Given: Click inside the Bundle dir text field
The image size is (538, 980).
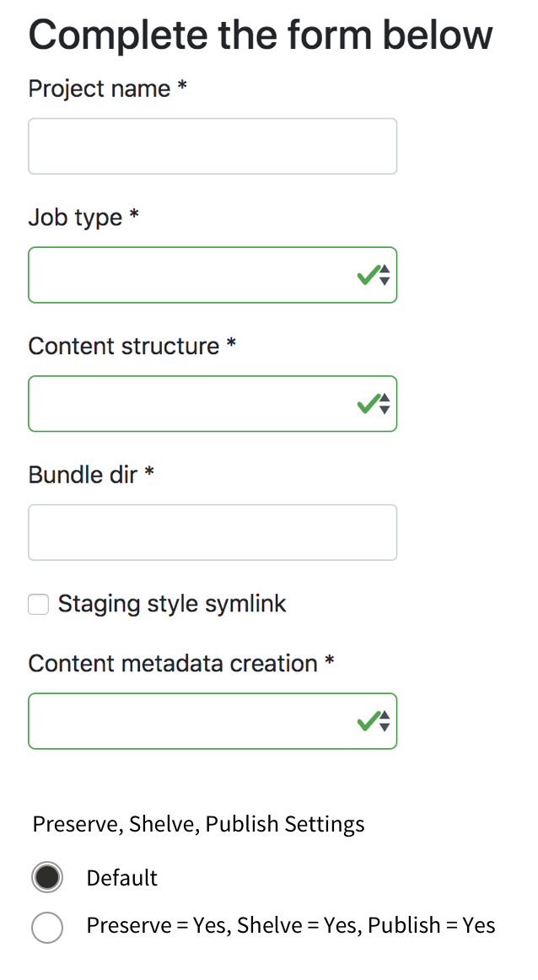Looking at the screenshot, I should [x=212, y=531].
